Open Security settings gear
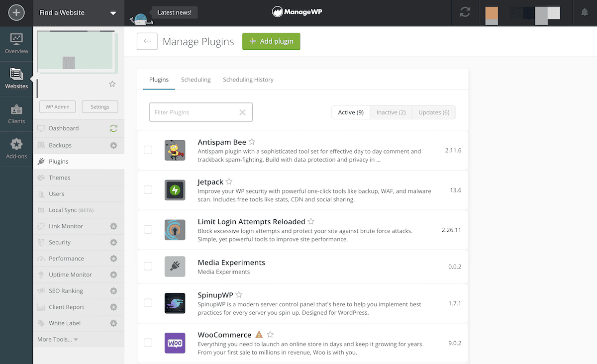The image size is (597, 364). (113, 242)
